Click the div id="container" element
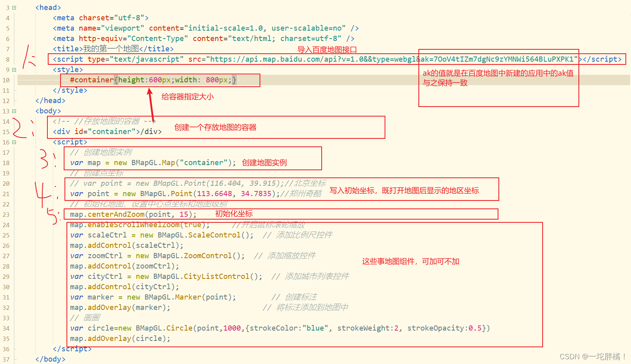 click(107, 132)
